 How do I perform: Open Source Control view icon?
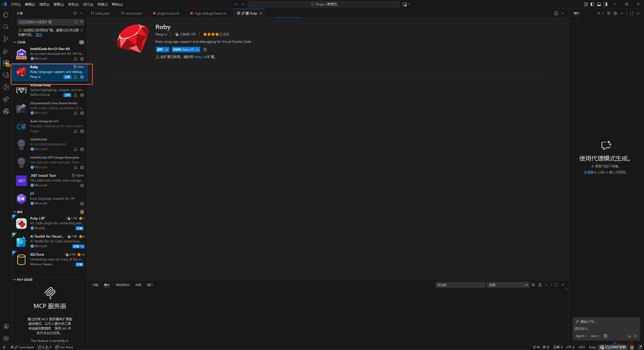(6, 39)
